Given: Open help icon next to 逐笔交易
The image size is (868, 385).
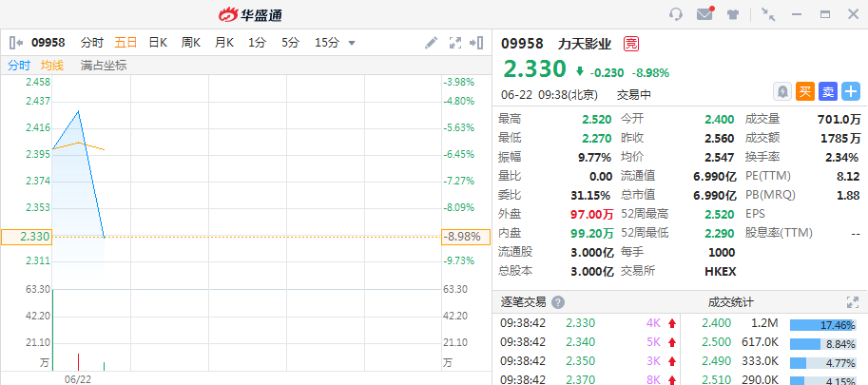Looking at the screenshot, I should coord(558,302).
